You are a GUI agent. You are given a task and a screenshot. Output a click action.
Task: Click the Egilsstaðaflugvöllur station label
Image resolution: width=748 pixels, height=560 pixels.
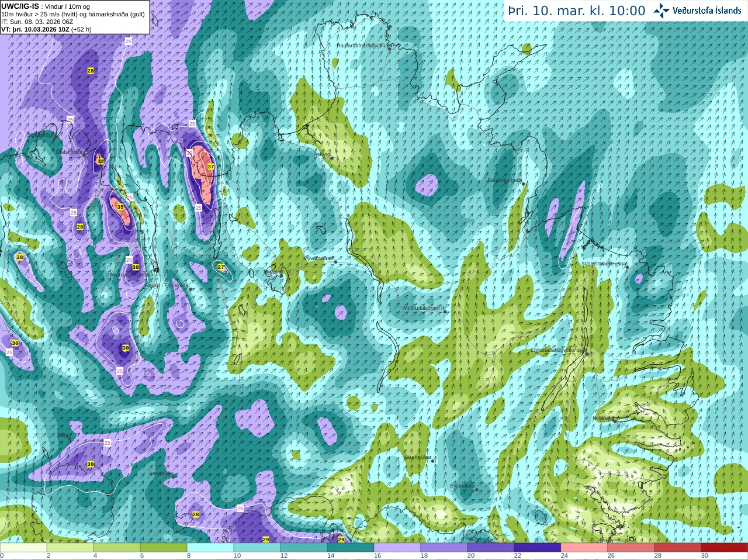(x=557, y=350)
